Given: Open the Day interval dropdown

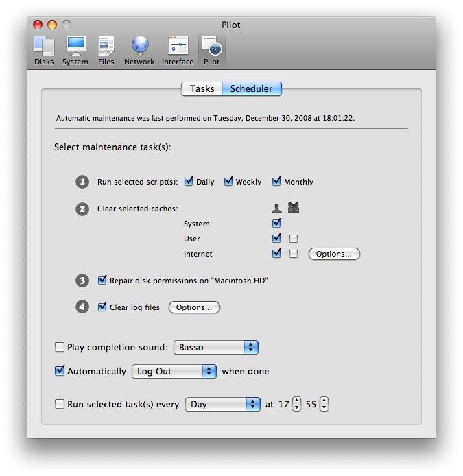Looking at the screenshot, I should pyautogui.click(x=222, y=405).
